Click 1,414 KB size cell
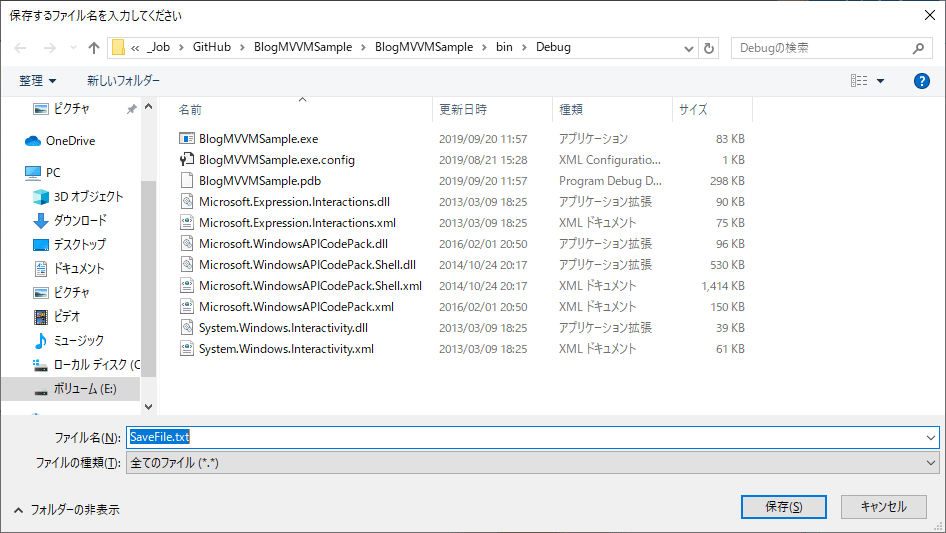The height and width of the screenshot is (533, 946). point(723,286)
